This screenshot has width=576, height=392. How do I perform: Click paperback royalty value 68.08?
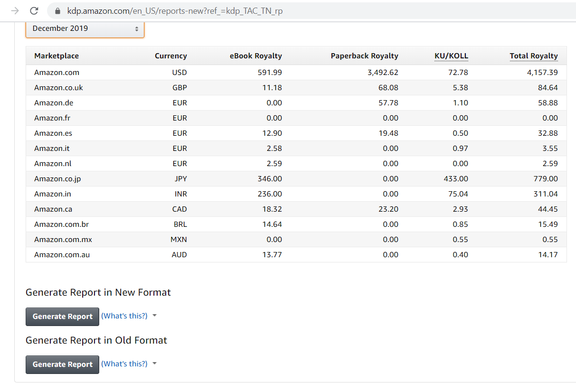pyautogui.click(x=388, y=88)
